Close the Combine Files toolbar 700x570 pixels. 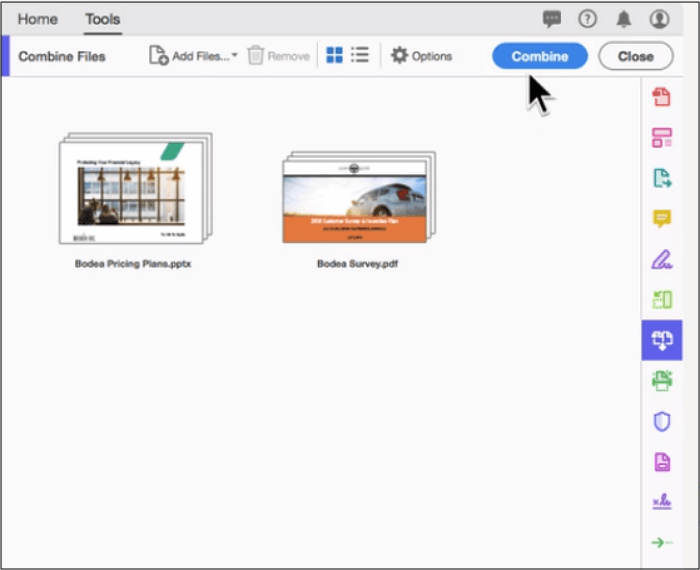coord(636,56)
